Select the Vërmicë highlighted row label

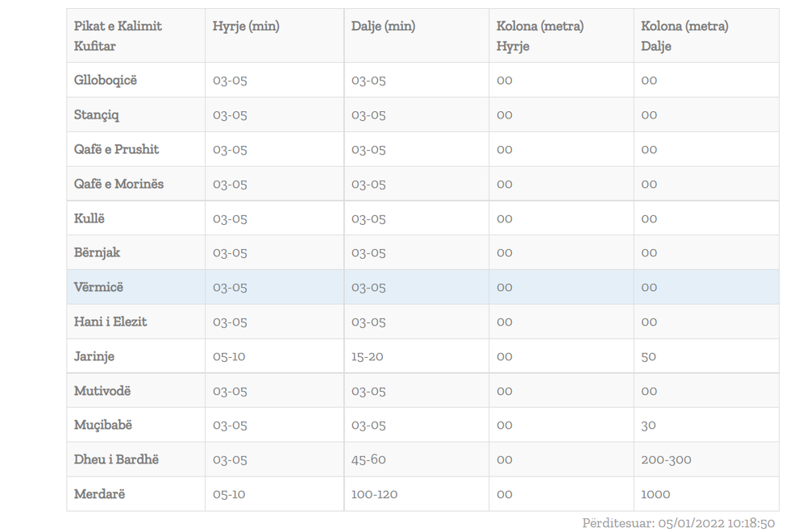point(98,287)
